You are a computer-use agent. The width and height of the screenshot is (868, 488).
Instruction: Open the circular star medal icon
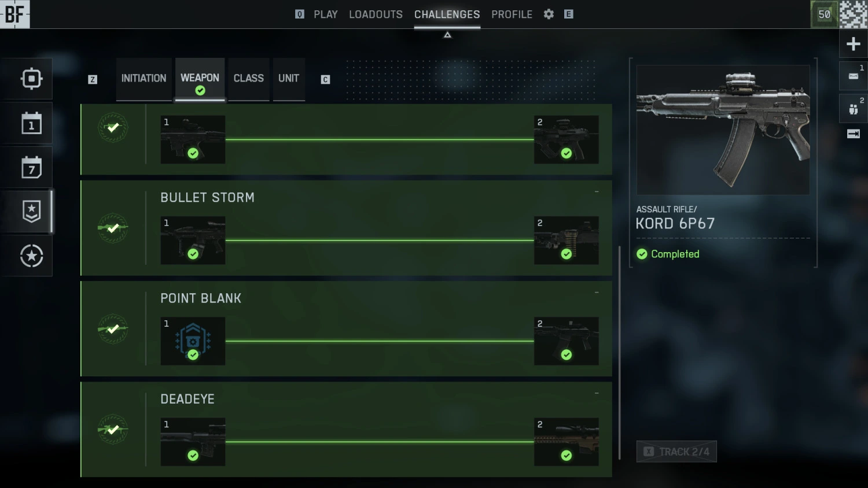31,256
